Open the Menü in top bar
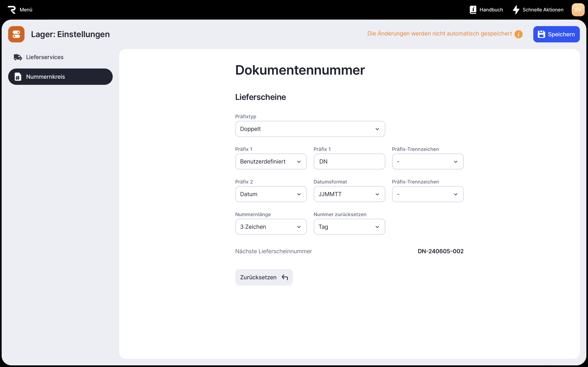588x367 pixels. [26, 10]
